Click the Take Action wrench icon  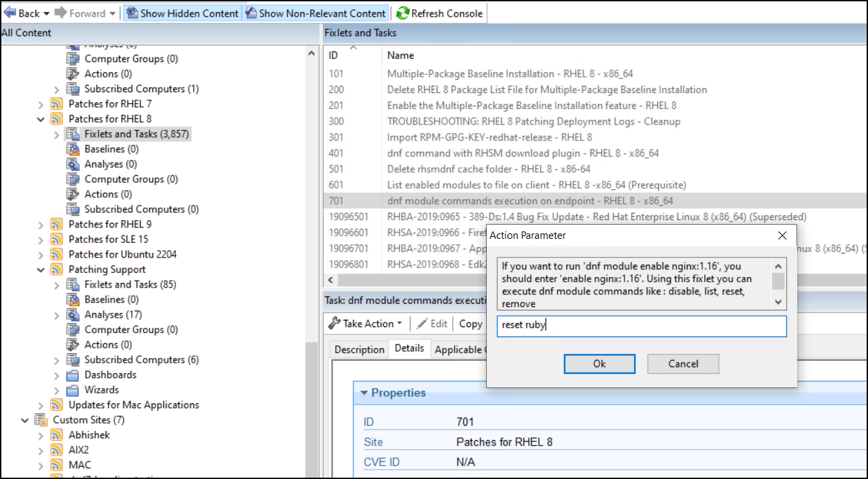tap(335, 323)
